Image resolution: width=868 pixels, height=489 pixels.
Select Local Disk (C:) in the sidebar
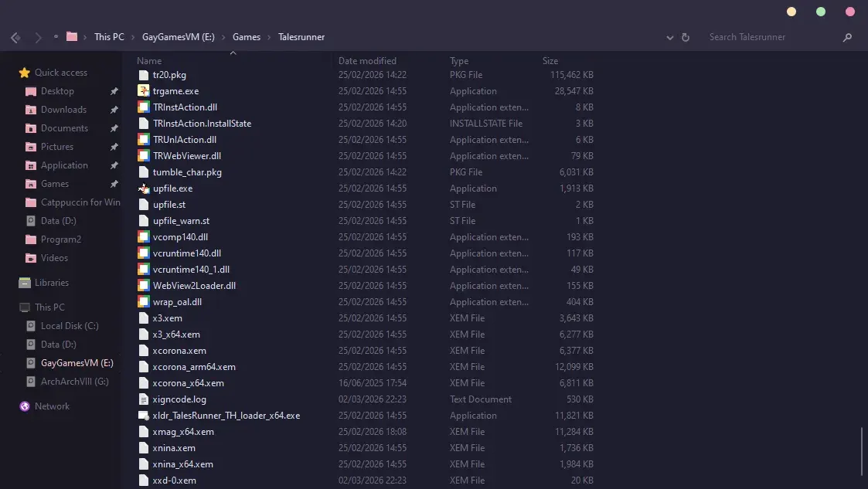click(70, 326)
